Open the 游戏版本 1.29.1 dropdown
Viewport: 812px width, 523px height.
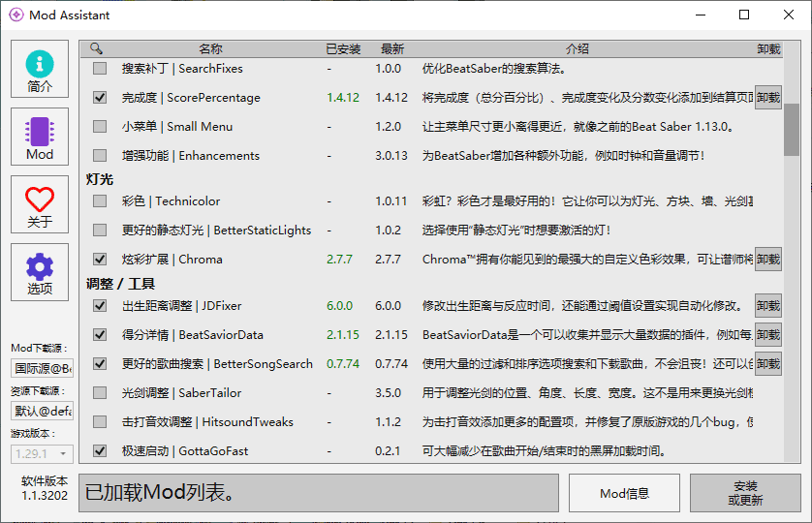point(42,454)
